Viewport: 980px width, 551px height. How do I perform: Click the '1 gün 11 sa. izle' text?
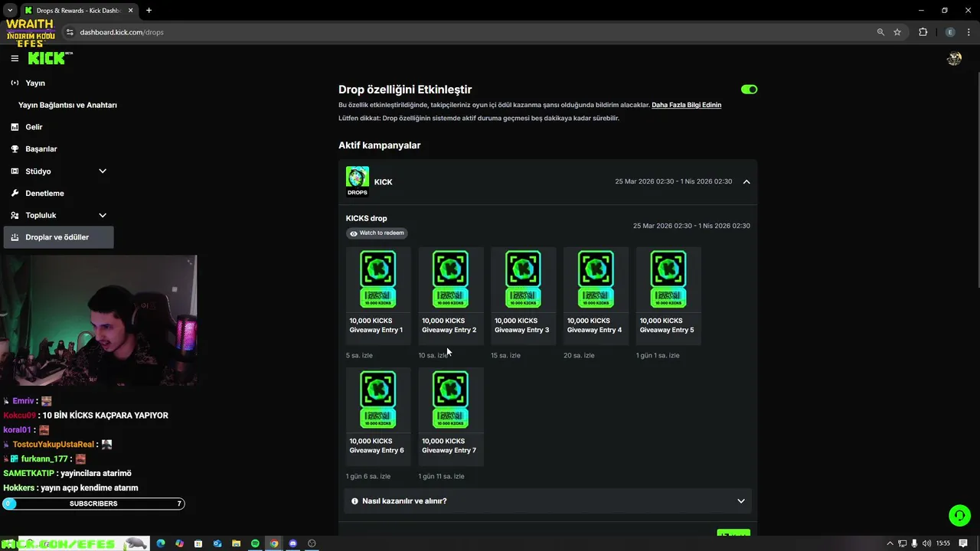point(441,476)
